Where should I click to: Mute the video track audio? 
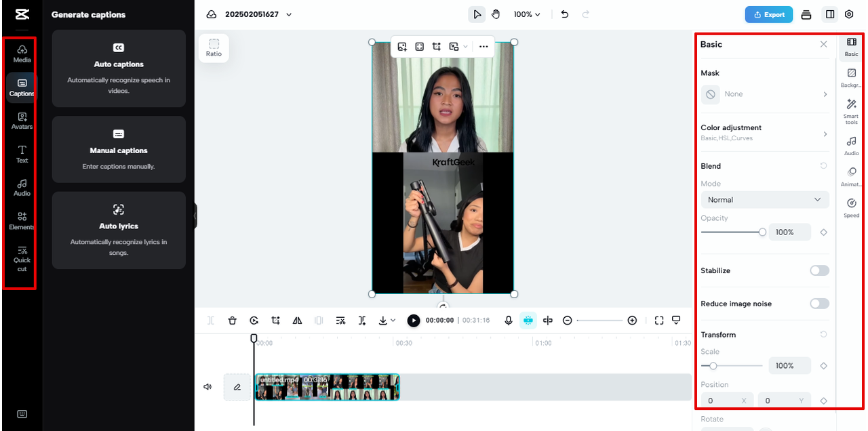(208, 387)
